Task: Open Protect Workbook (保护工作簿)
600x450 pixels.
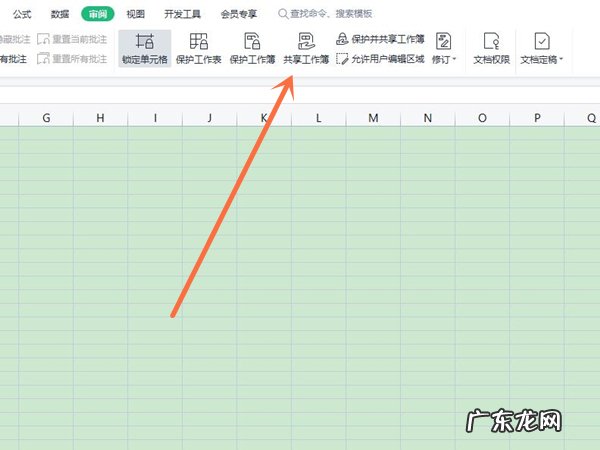Action: (x=253, y=48)
